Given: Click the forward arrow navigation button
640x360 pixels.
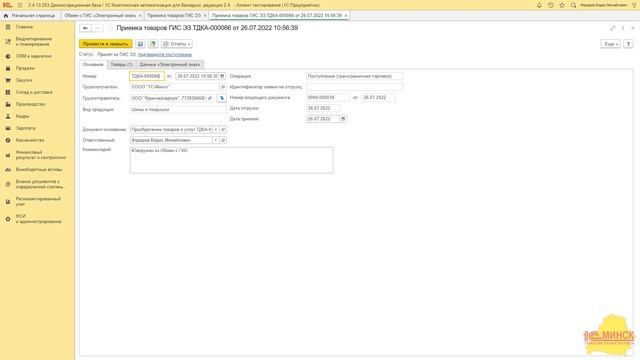Looking at the screenshot, I should click(x=98, y=28).
